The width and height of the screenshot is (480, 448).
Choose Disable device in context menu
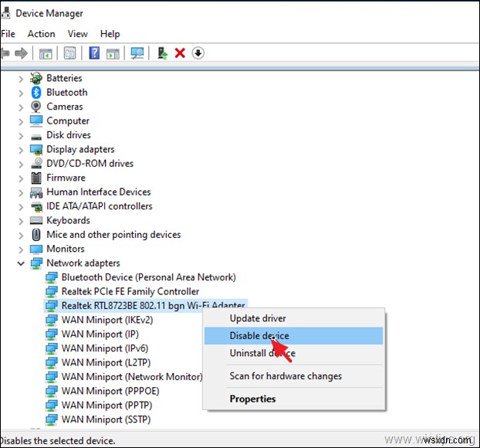[x=293, y=335]
